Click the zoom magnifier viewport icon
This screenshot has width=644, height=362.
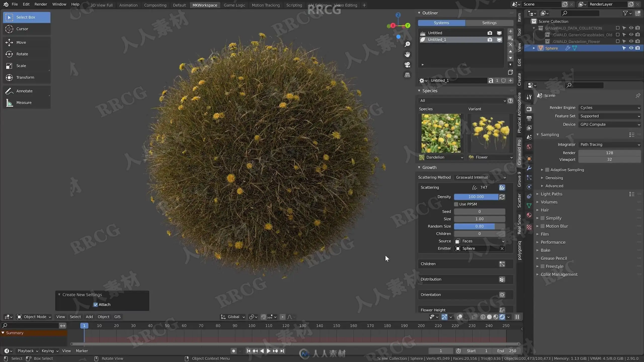pyautogui.click(x=407, y=44)
